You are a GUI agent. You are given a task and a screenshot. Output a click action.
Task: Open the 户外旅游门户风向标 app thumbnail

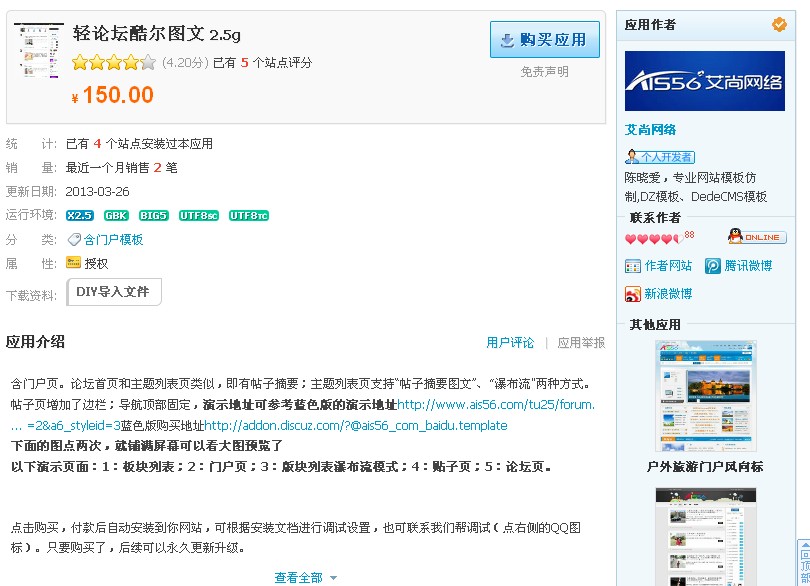click(x=705, y=396)
